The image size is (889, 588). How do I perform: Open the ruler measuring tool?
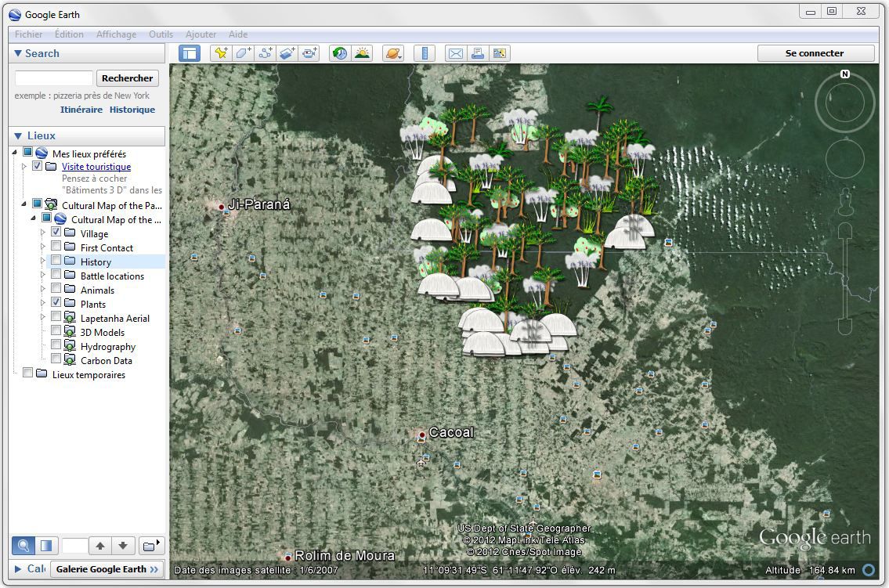(424, 53)
